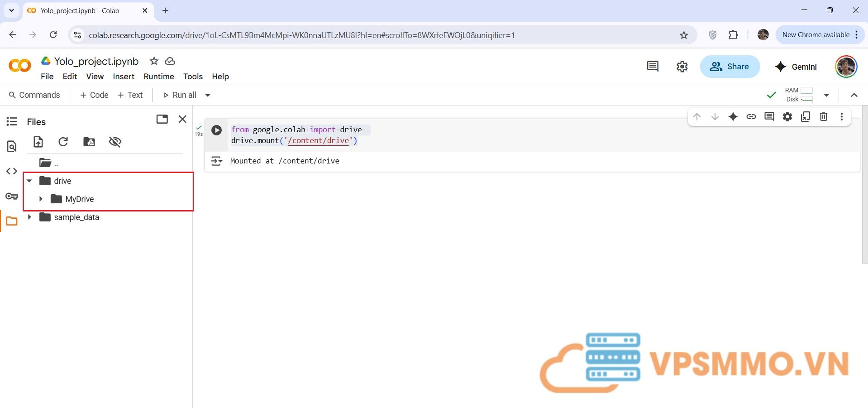868x408 pixels.
Task: Expand the MyDrive folder
Action: point(41,199)
